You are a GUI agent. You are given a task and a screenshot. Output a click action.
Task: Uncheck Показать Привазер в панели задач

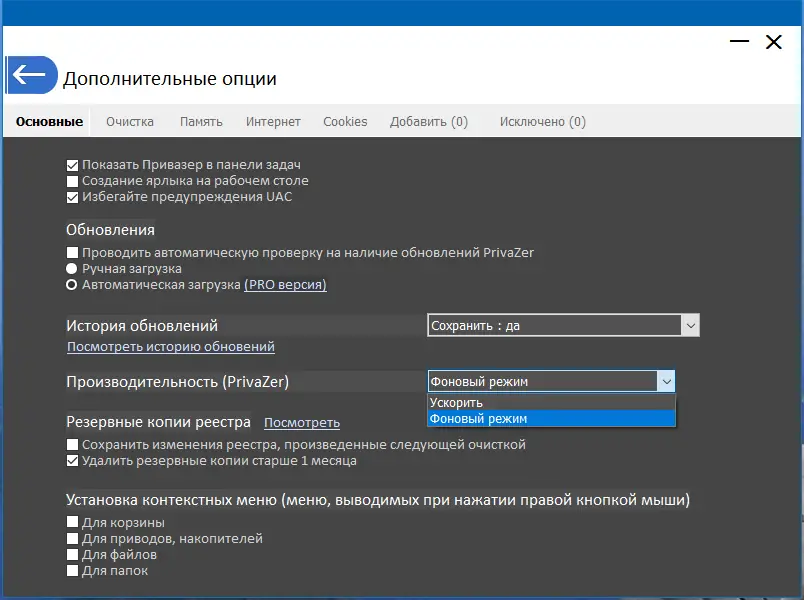(x=72, y=165)
